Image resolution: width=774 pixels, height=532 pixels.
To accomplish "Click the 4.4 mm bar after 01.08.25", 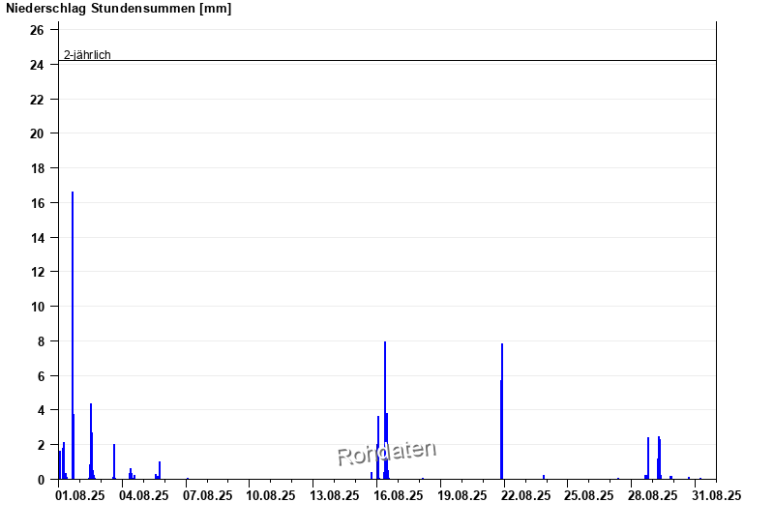I will pyautogui.click(x=91, y=440).
